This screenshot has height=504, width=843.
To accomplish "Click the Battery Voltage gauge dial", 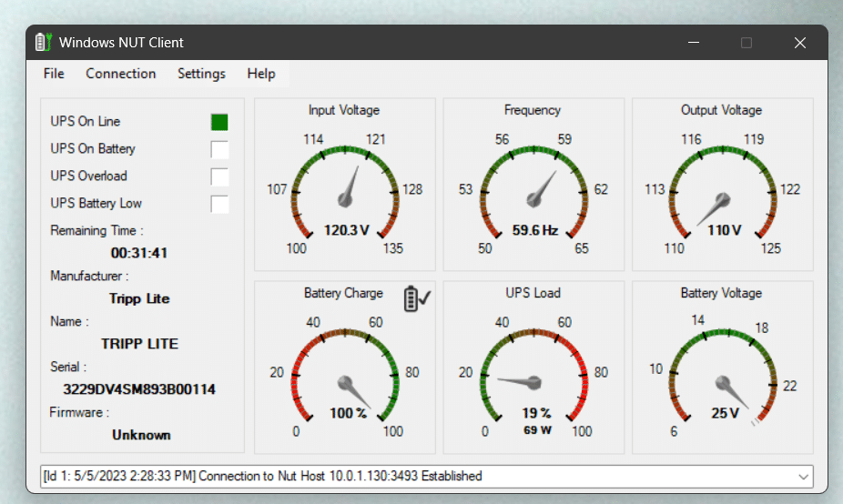I will click(723, 376).
